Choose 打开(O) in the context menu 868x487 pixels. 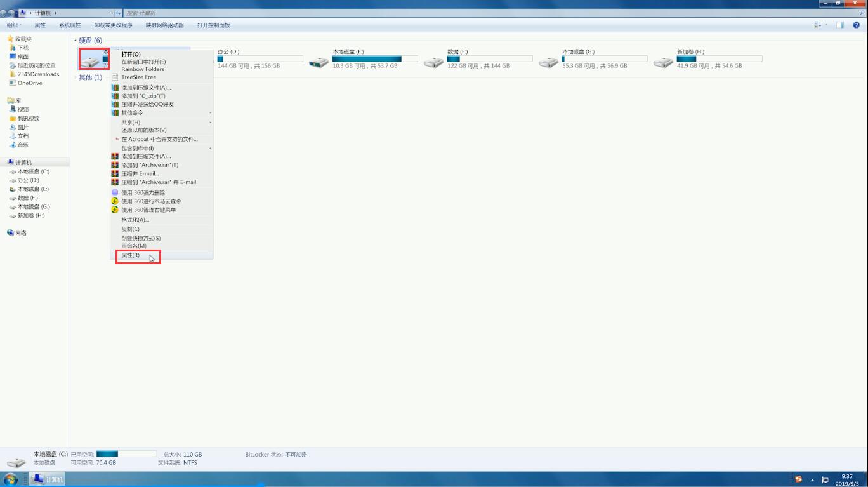pos(131,54)
